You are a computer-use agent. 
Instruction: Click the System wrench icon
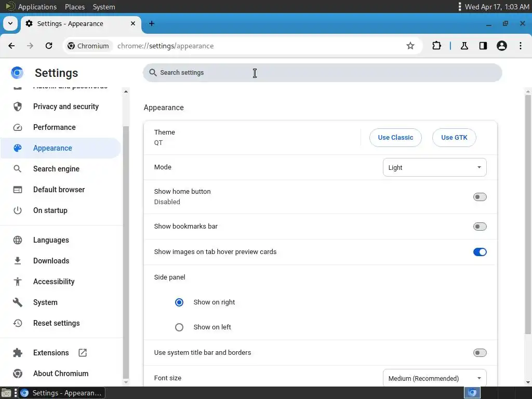pyautogui.click(x=18, y=302)
